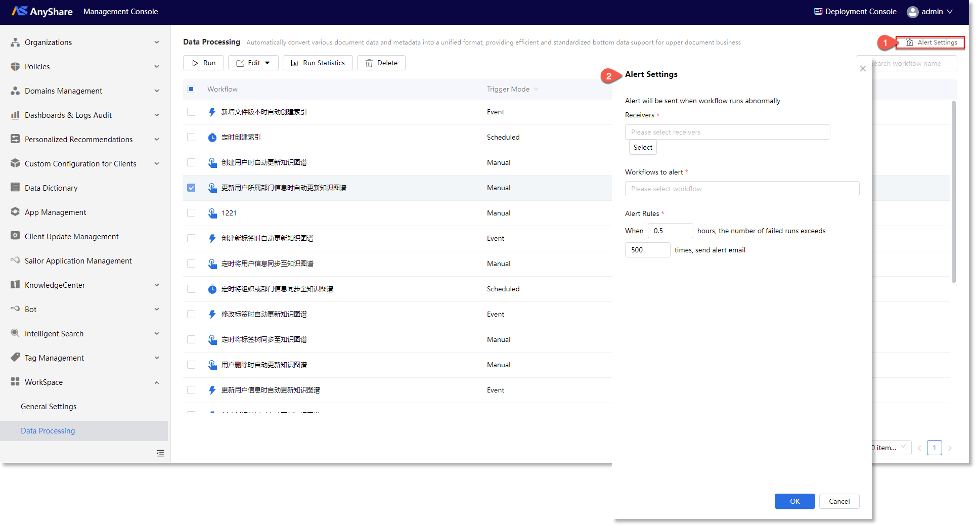
Task: Close the Alert Settings panel
Action: tap(863, 68)
